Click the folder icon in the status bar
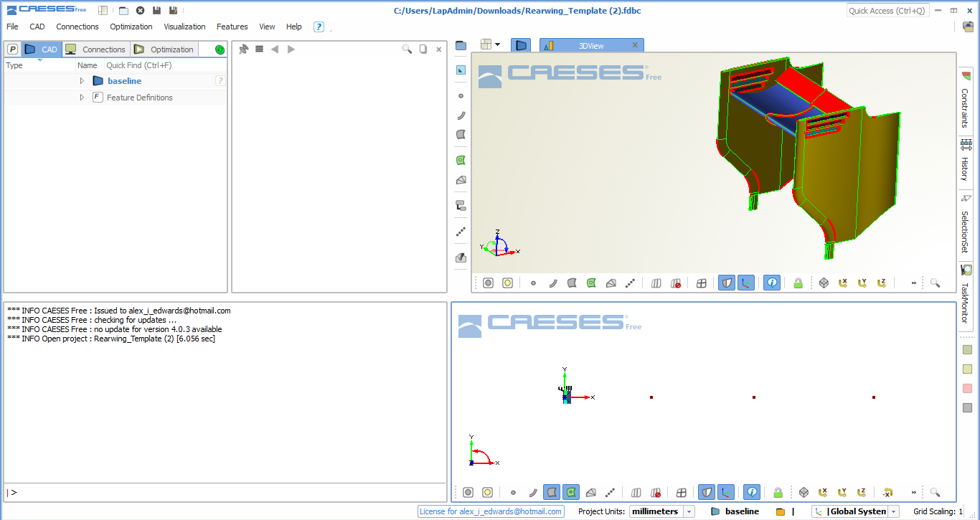The width and height of the screenshot is (980, 520). pos(781,511)
